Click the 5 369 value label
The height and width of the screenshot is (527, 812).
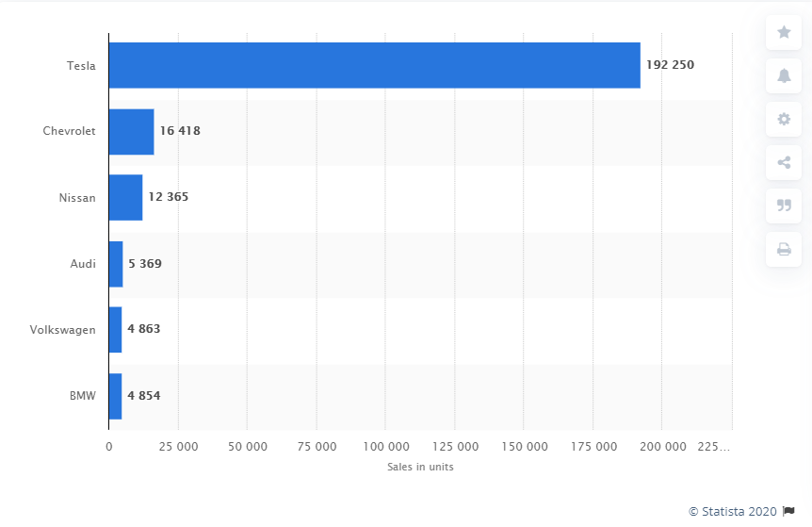[x=145, y=264]
